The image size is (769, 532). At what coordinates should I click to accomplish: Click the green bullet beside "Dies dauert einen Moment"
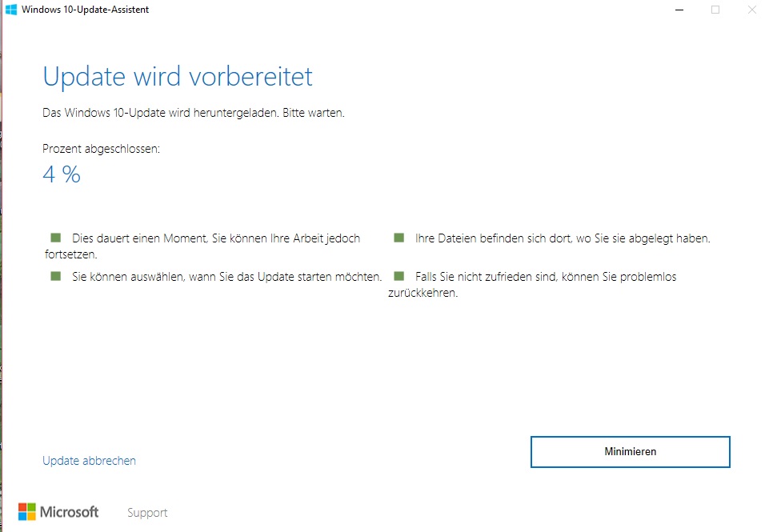tap(56, 238)
